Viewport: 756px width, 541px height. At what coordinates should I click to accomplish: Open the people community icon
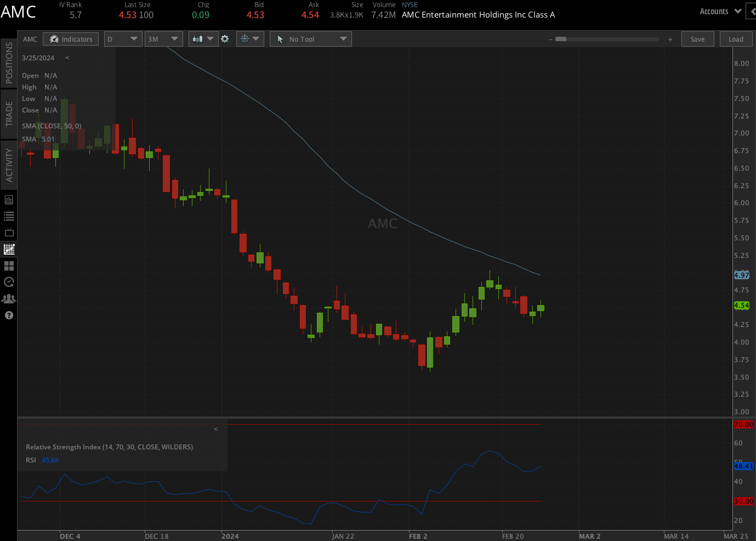9,298
